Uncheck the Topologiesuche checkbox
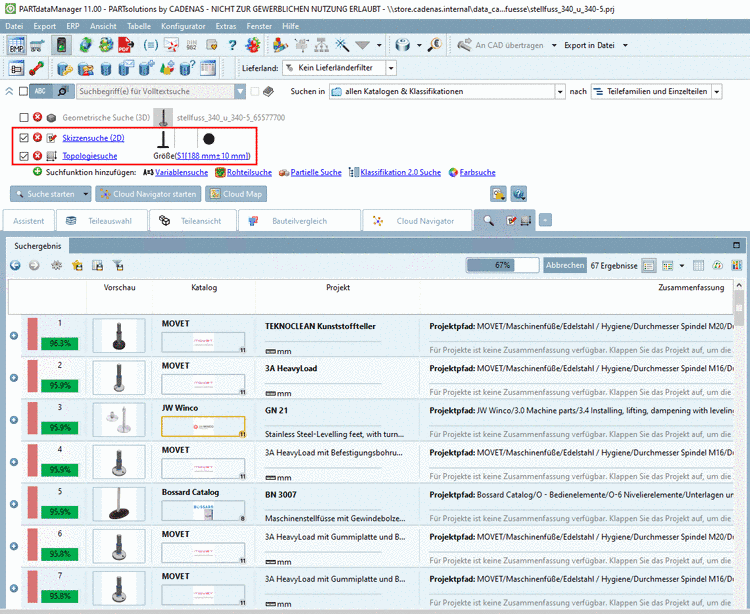This screenshot has height=614, width=750. click(x=24, y=155)
